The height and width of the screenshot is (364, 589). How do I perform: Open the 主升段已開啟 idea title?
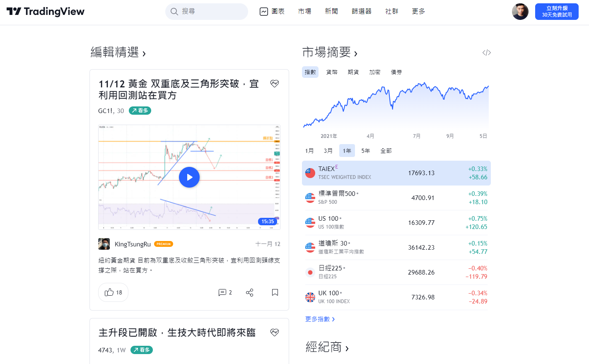click(177, 333)
